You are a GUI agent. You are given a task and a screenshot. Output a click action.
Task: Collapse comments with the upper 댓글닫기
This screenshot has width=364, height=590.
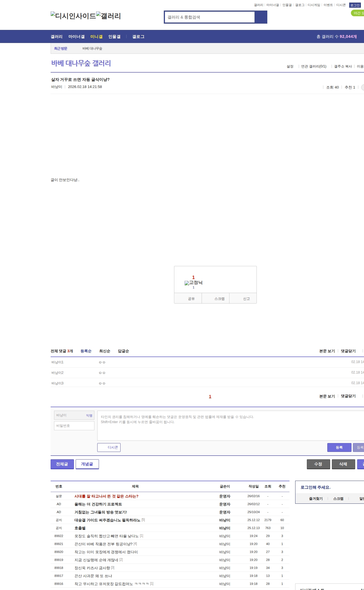(348, 351)
